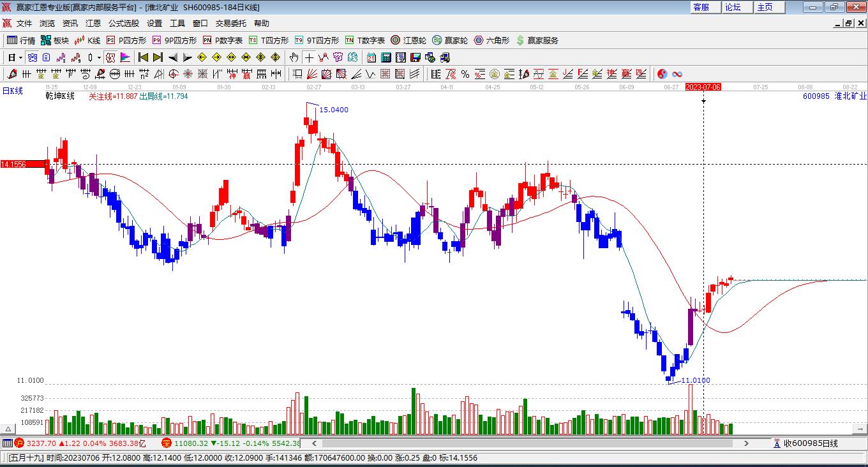This screenshot has height=467, width=868.
Task: Step back with the black left arrow
Action: click(x=172, y=57)
